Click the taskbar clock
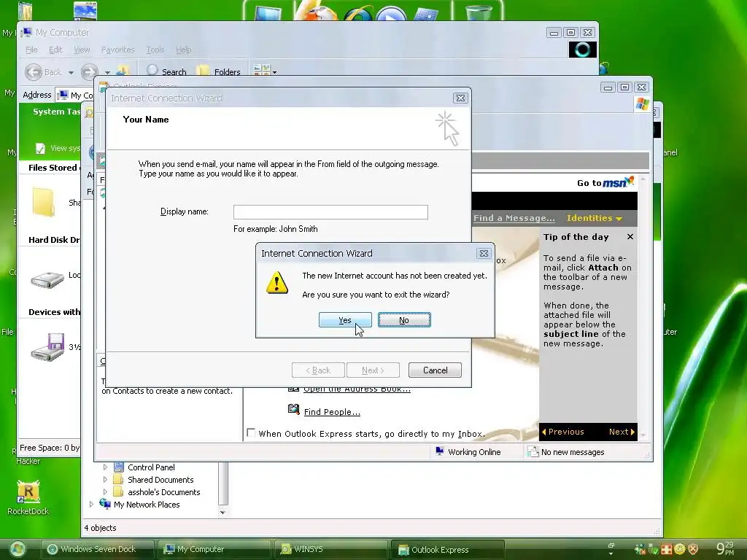The image size is (747, 560). [726, 549]
